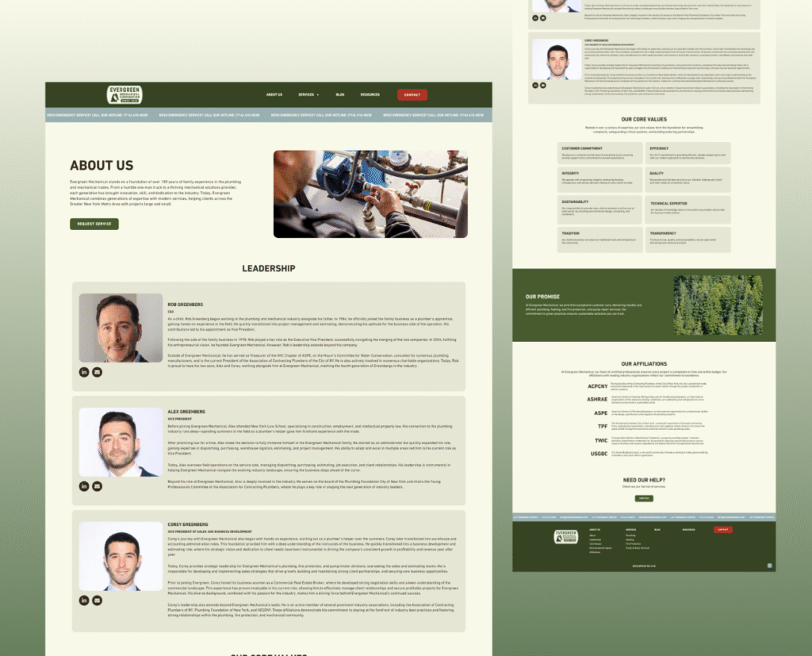Open the ABOUT US menu item
812x656 pixels.
(274, 94)
